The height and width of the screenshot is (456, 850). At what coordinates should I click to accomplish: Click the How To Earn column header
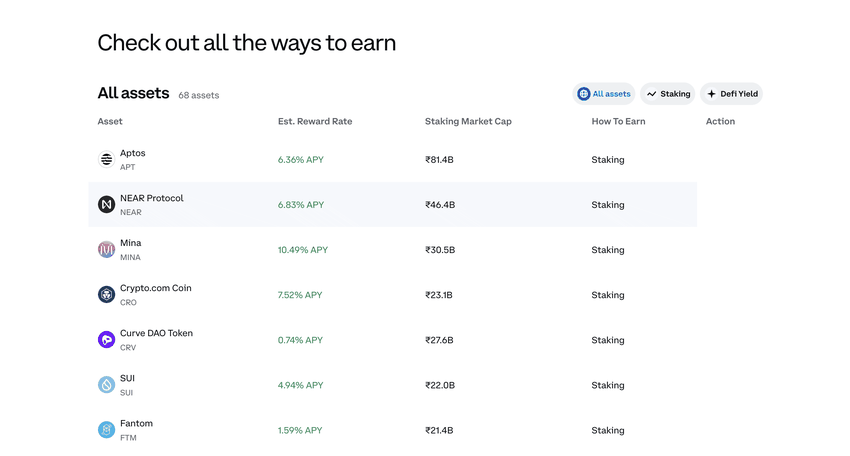coord(618,122)
